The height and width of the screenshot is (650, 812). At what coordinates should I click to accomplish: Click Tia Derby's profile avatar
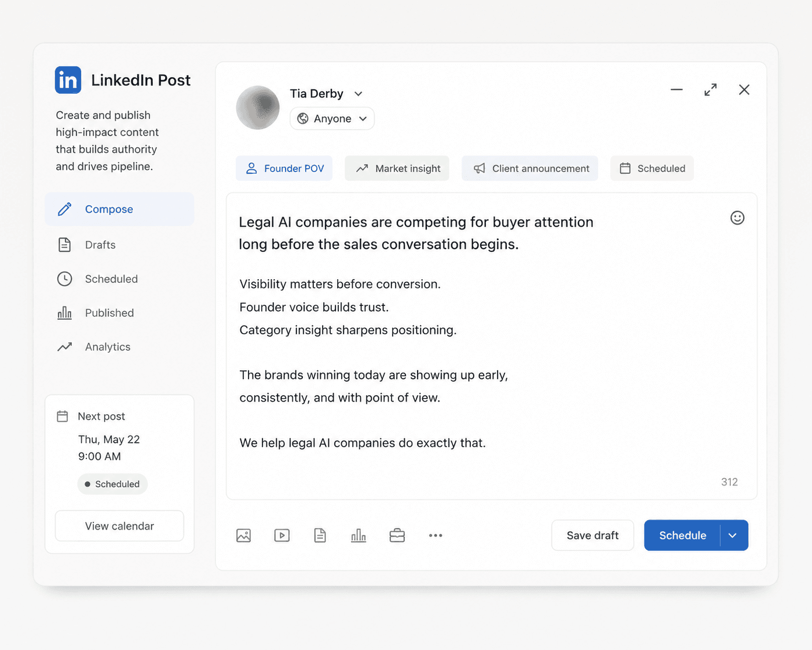(258, 108)
